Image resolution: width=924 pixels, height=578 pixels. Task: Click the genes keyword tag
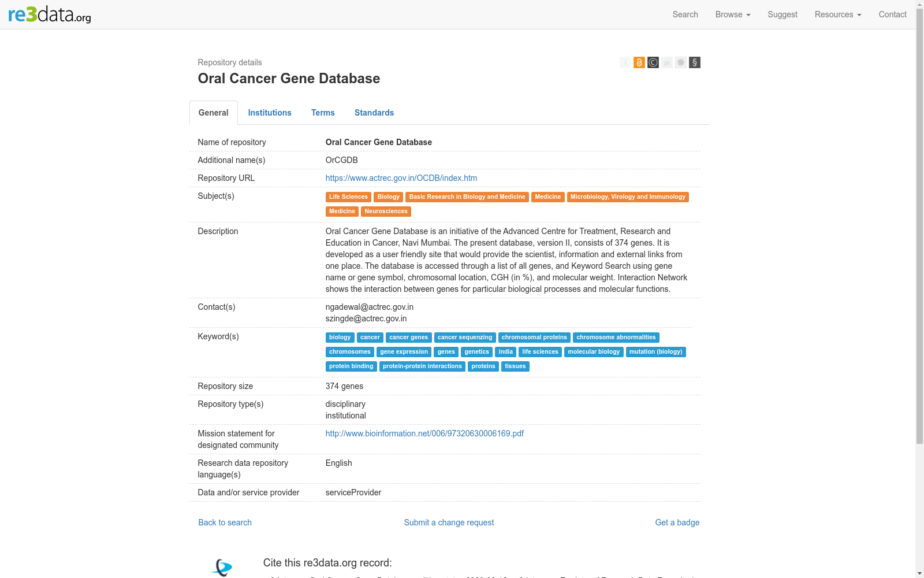[446, 352]
